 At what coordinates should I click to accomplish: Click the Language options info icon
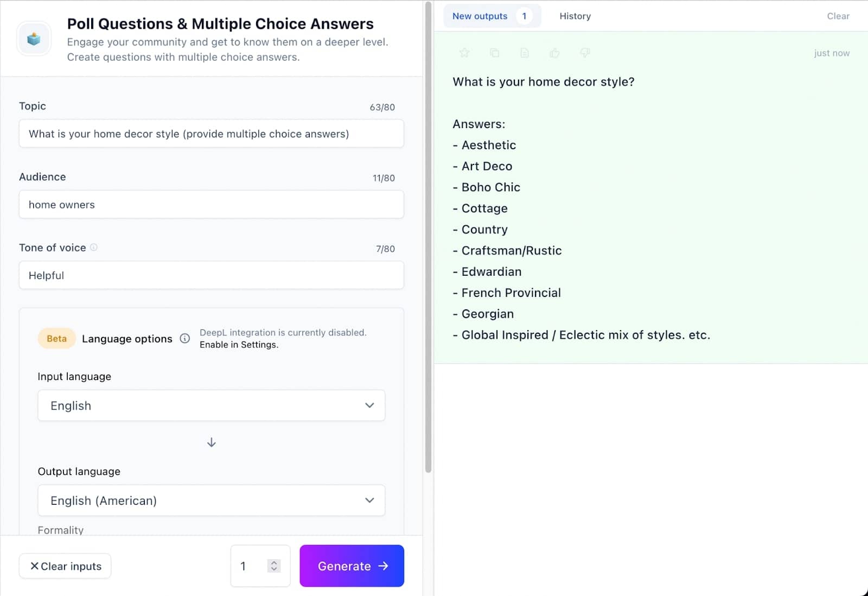click(184, 338)
